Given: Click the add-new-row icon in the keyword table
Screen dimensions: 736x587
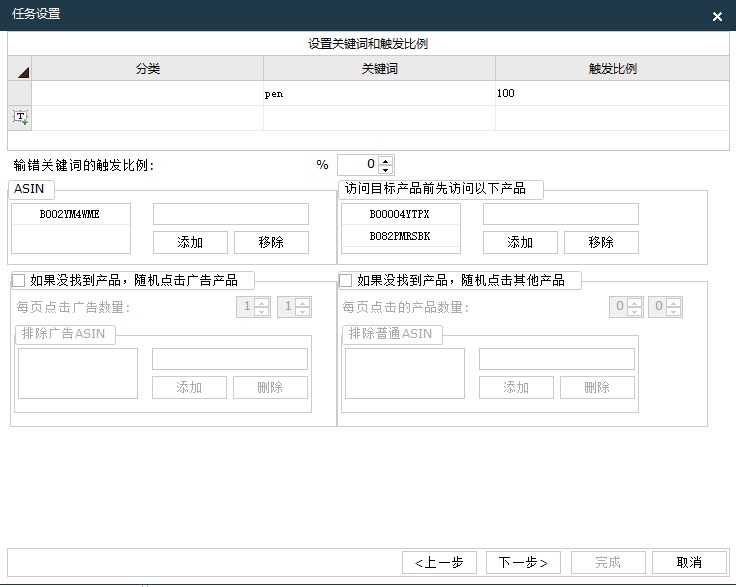Looking at the screenshot, I should 20,117.
